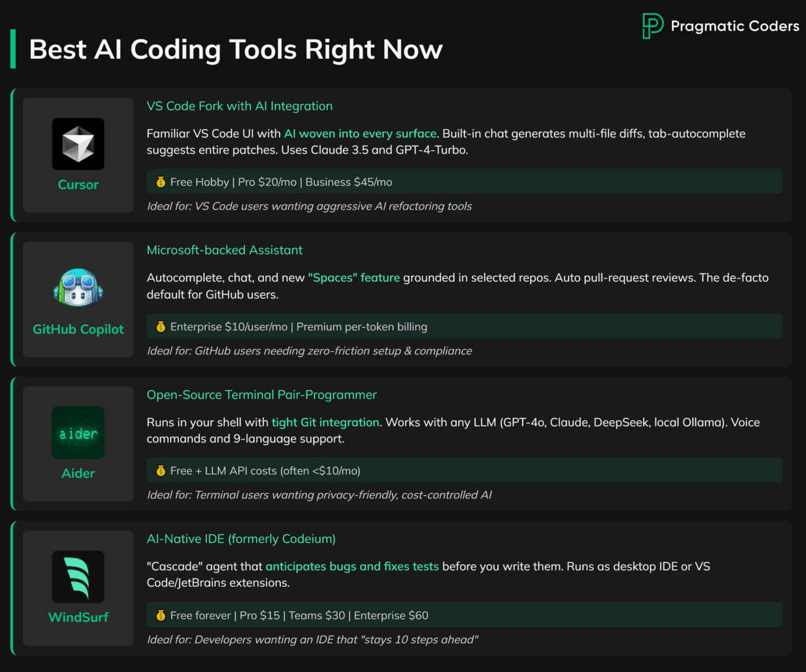Click heading 'AI-Native IDE (formerly Codeium)'

(x=241, y=539)
